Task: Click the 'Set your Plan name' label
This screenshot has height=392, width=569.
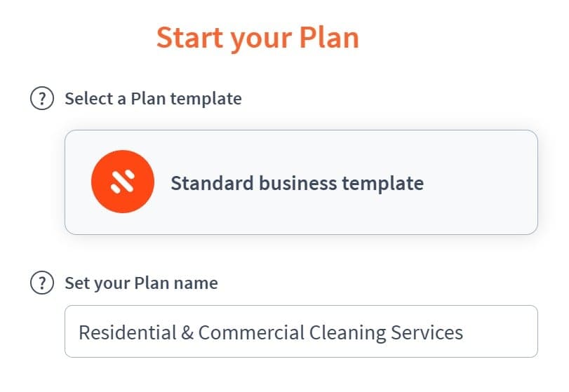Action: click(x=141, y=283)
